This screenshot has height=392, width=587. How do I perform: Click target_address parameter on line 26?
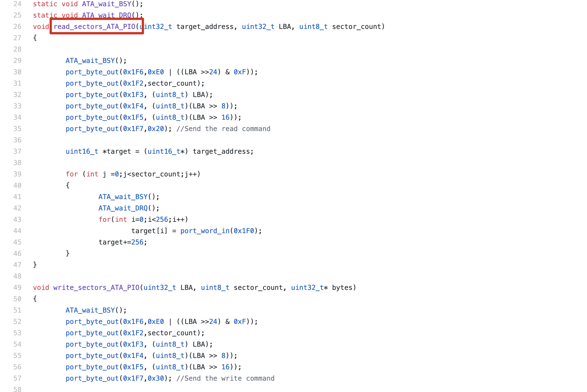205,26
